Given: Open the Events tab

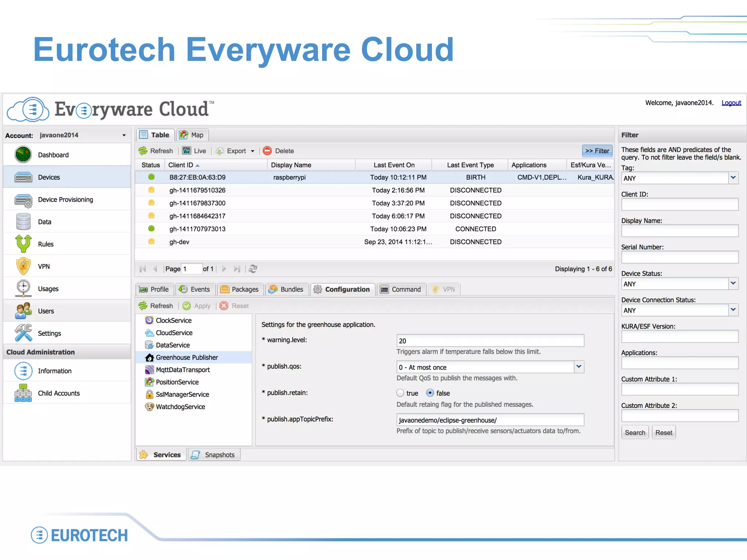Looking at the screenshot, I should 195,289.
